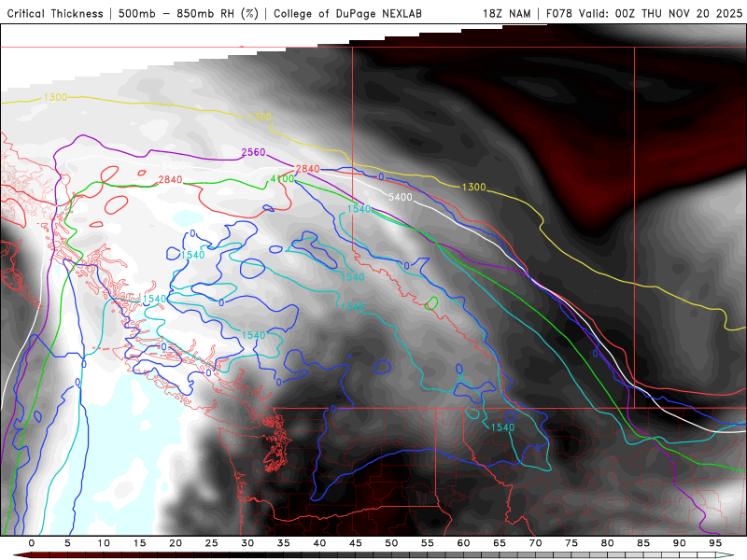Select the colorbar's "10" scale label

pos(104,543)
